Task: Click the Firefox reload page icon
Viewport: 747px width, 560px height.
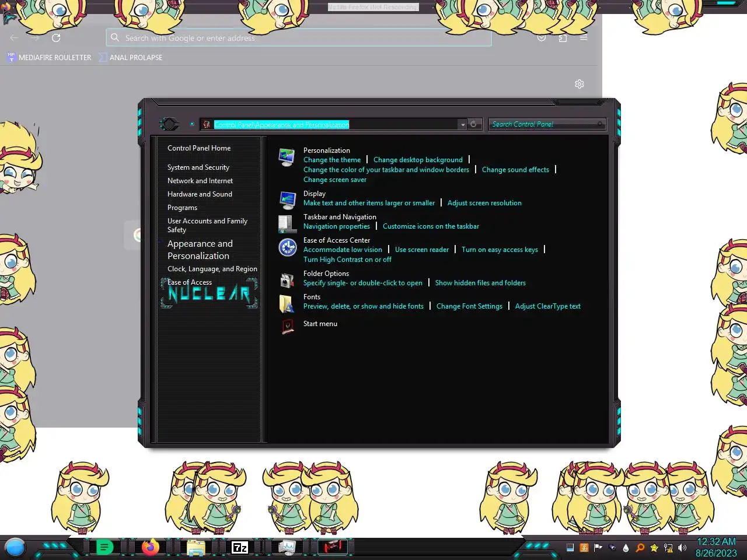Action: tap(56, 38)
